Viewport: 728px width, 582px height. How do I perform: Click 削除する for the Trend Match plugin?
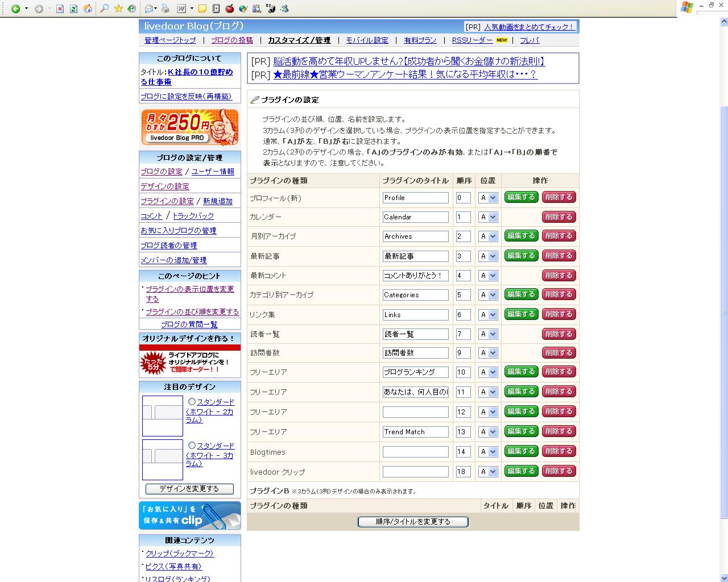(x=559, y=431)
